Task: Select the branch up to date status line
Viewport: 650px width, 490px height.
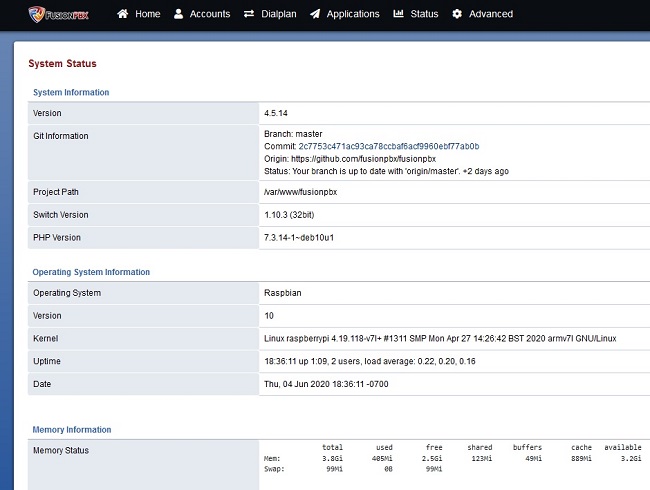Action: click(386, 171)
